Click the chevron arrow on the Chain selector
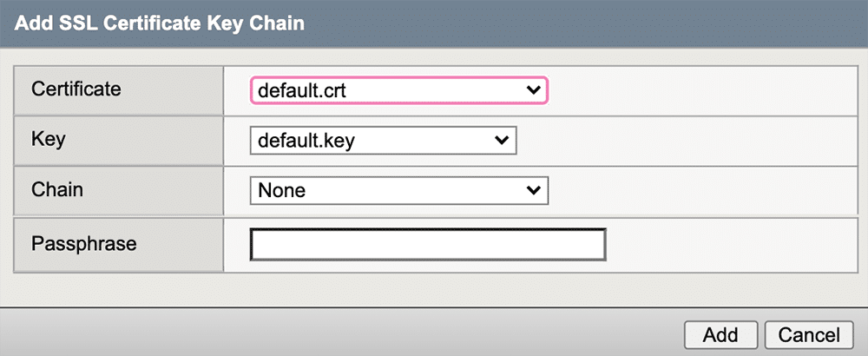 [533, 190]
